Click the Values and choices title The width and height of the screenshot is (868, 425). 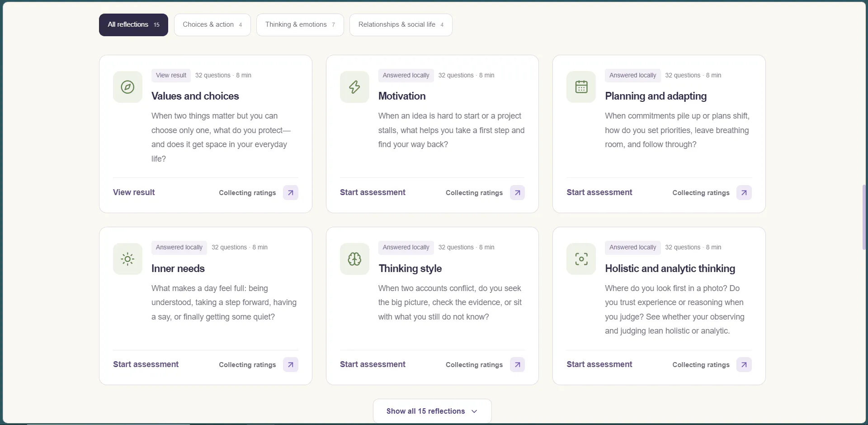tap(195, 96)
